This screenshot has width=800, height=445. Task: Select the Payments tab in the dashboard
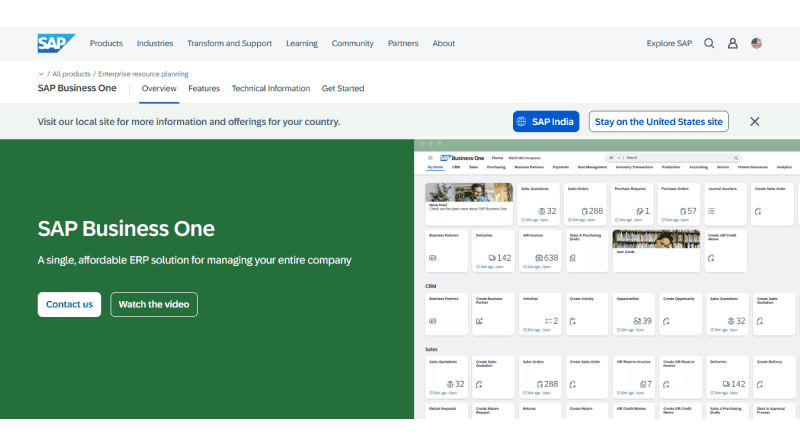click(x=560, y=167)
